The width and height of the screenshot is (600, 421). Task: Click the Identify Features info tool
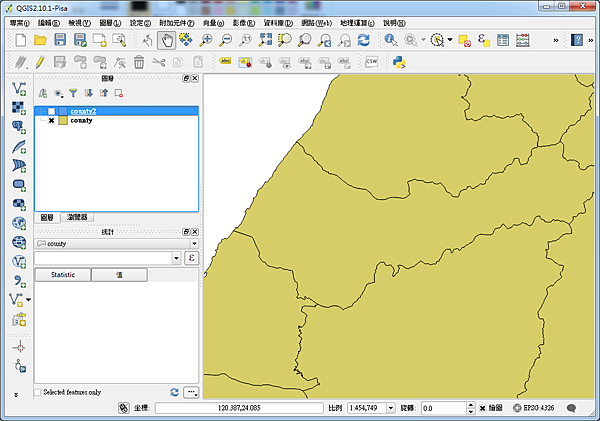pyautogui.click(x=391, y=40)
